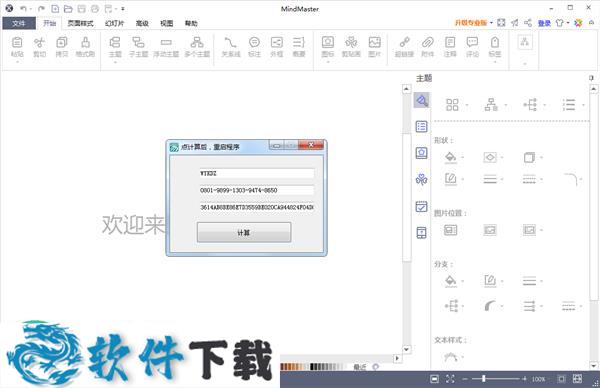The image size is (600, 388).
Task: Click the canvas vertical scrollbar down arrow
Action: click(x=406, y=349)
